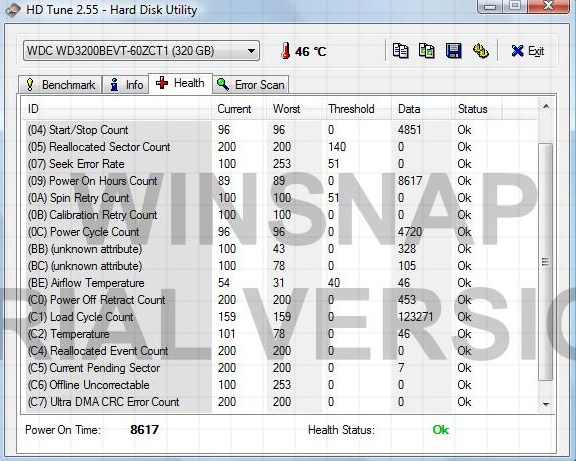Click Airflow Temperature threshold value 40

(x=334, y=283)
